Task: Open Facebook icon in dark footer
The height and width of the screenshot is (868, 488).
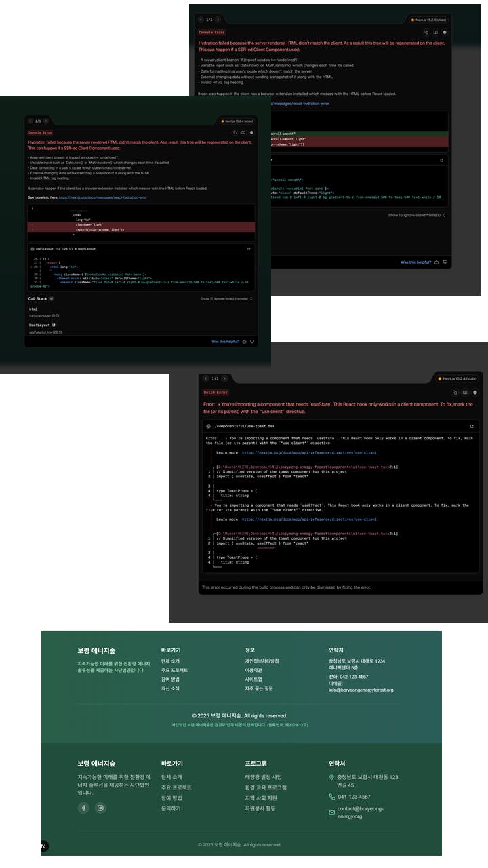Action: tap(83, 808)
